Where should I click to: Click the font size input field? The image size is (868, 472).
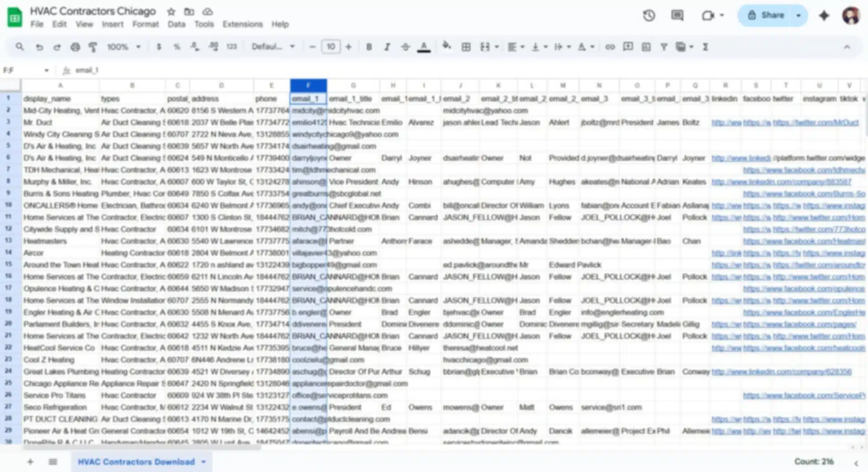(331, 47)
